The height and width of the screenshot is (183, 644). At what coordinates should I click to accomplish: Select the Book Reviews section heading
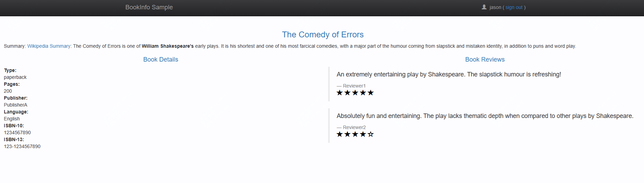(485, 60)
